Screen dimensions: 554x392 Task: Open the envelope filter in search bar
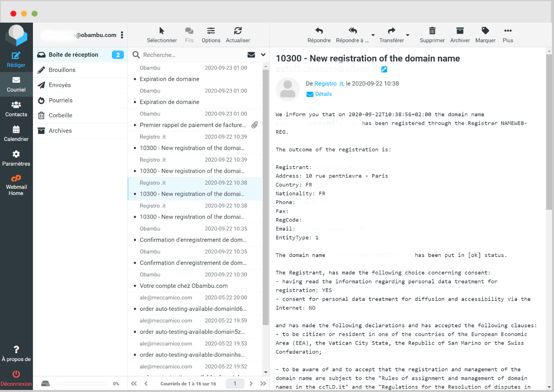(x=251, y=55)
